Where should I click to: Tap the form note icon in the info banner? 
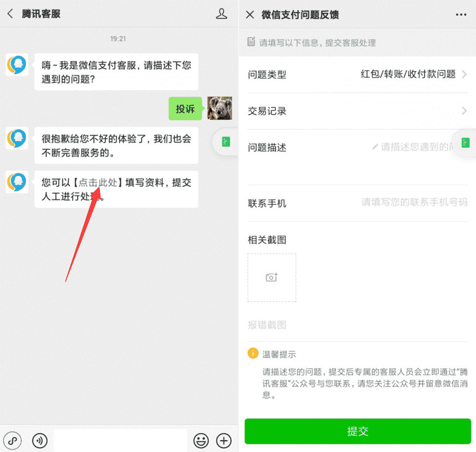pyautogui.click(x=251, y=41)
